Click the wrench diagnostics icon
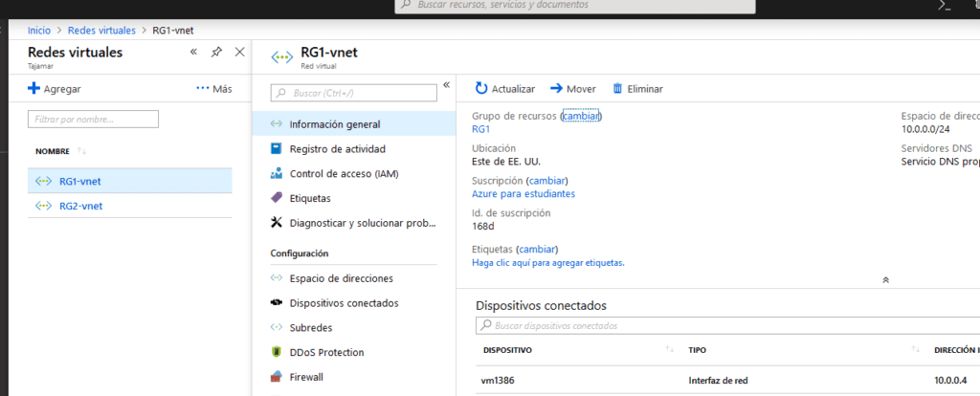Image resolution: width=980 pixels, height=396 pixels. coord(277,223)
